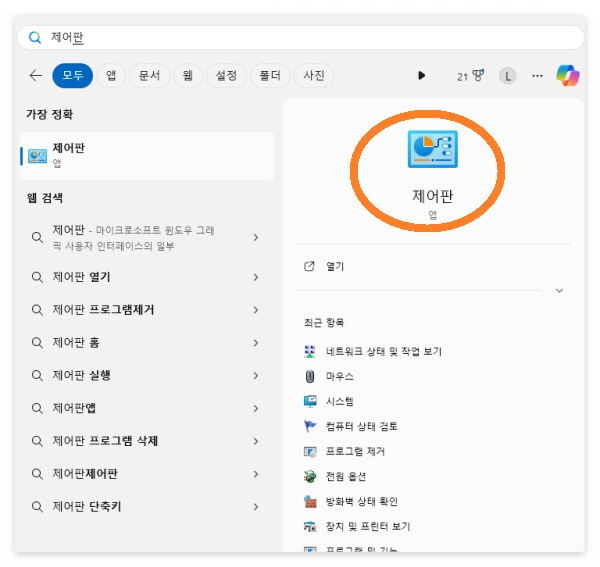Click the large 제어판 app icon in preview

pyautogui.click(x=432, y=149)
